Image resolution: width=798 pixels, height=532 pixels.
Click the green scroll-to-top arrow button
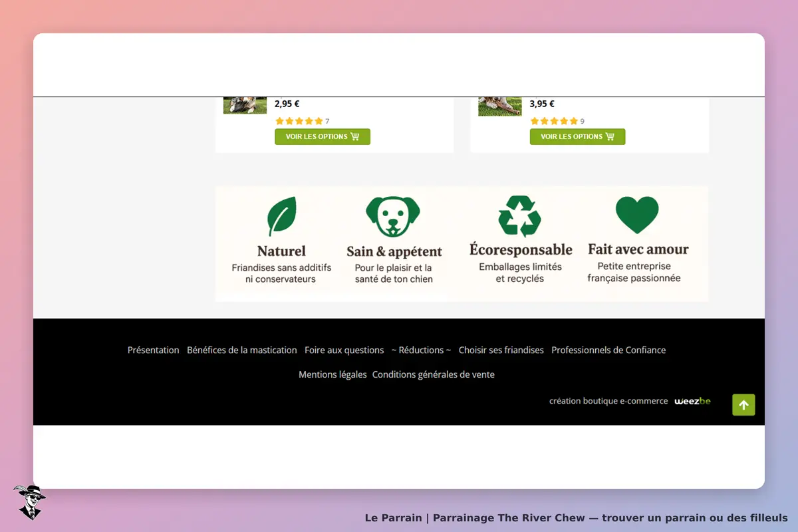[x=743, y=405]
